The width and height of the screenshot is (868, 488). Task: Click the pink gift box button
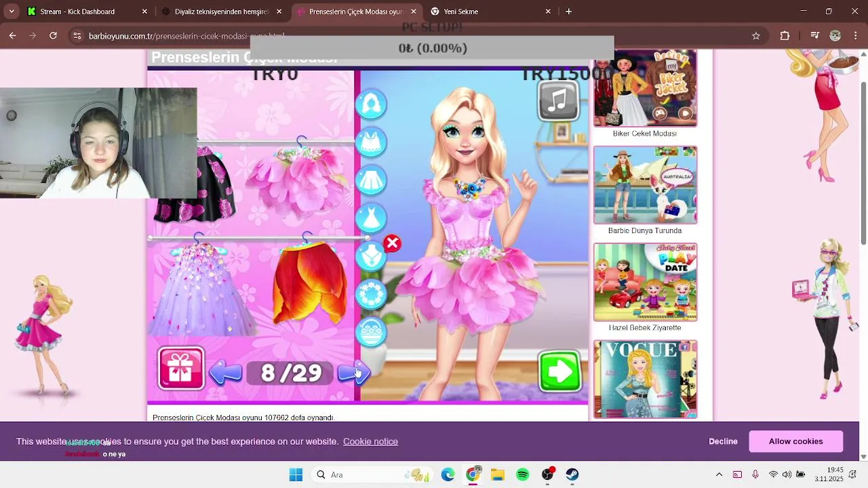point(181,369)
